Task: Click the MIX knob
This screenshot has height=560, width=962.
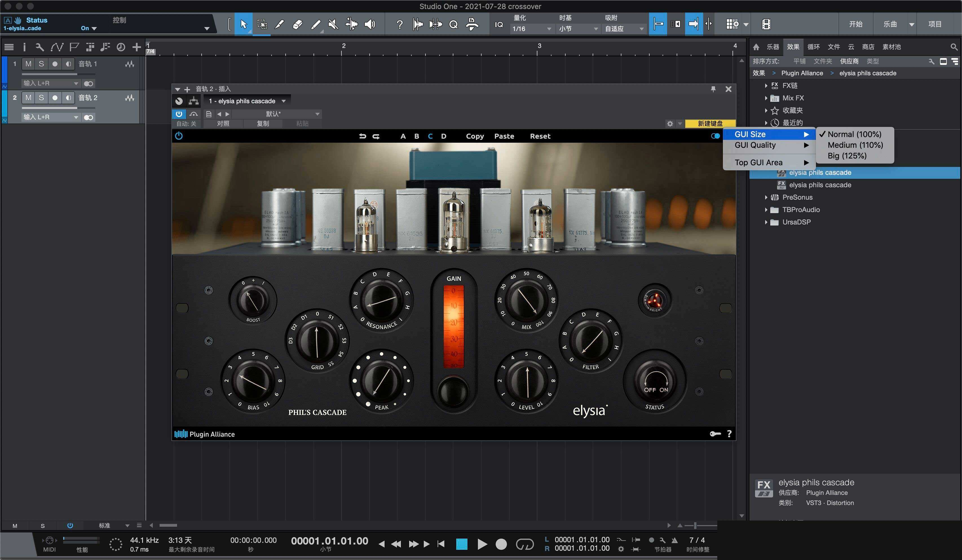Action: 526,300
